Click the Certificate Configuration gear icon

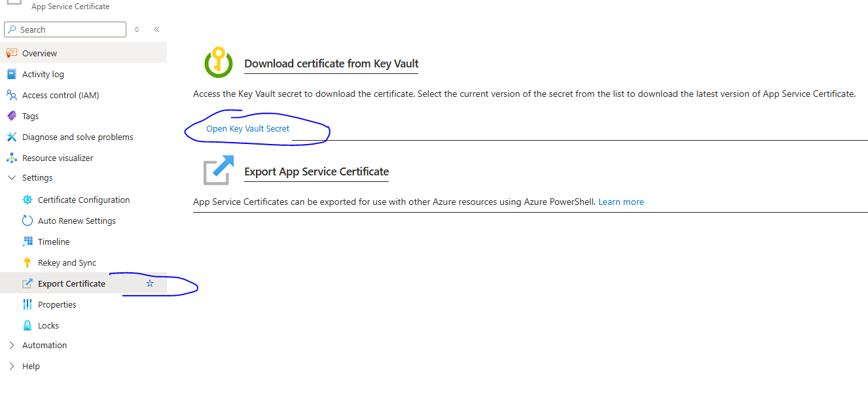tap(27, 200)
